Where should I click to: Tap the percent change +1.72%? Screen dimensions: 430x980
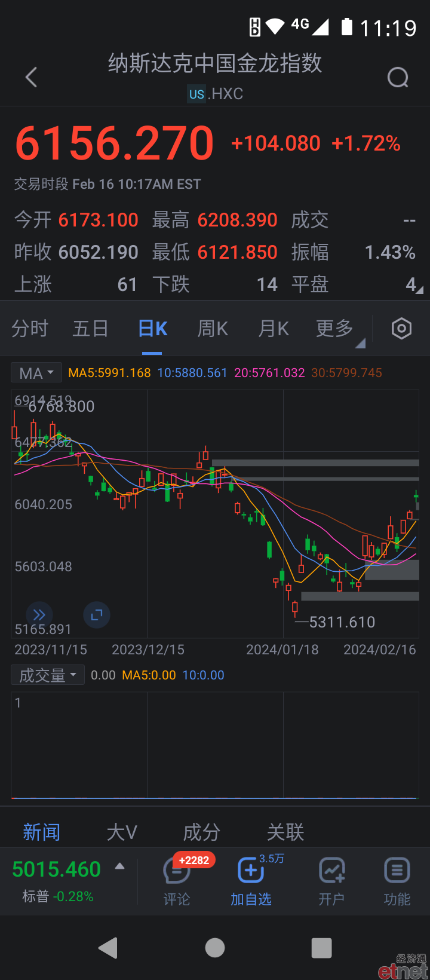(x=366, y=143)
